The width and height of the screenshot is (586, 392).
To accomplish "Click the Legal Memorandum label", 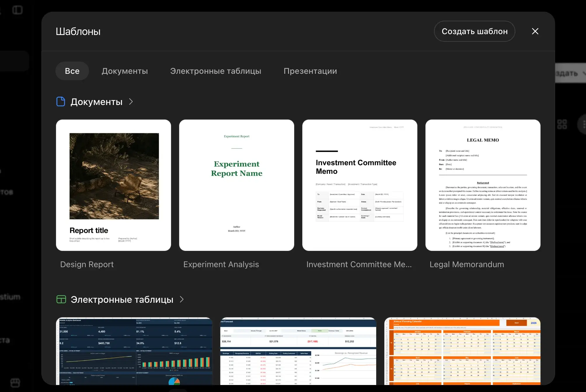I will (467, 264).
